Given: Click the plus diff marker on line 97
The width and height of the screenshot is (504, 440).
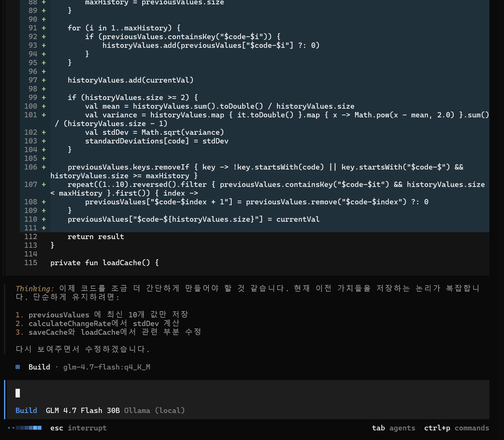Looking at the screenshot, I should click(44, 80).
